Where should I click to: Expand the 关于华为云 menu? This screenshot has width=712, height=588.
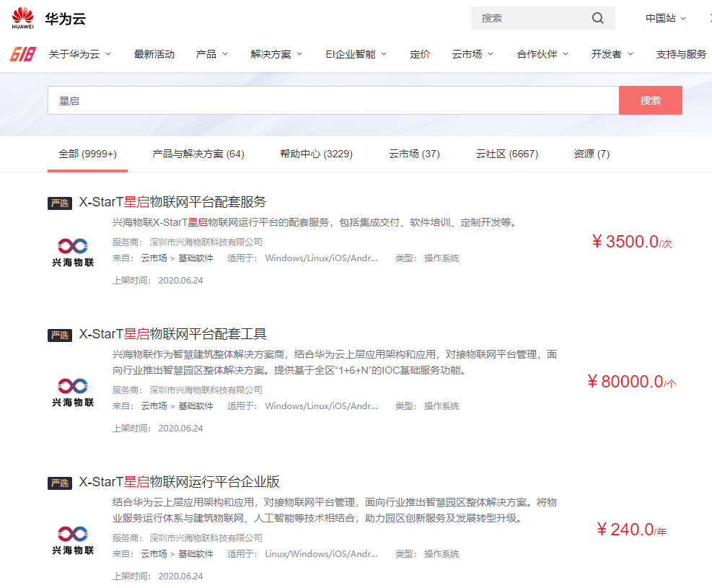pyautogui.click(x=80, y=54)
